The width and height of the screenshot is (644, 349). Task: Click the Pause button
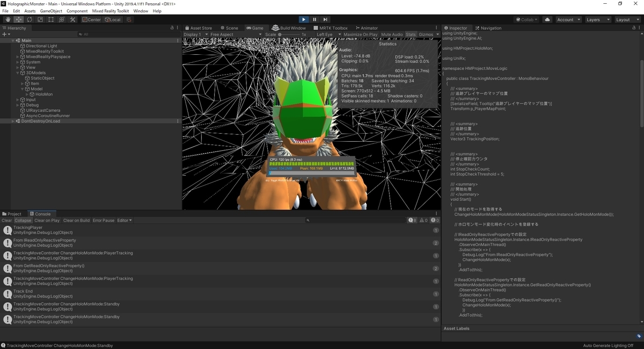(x=314, y=19)
